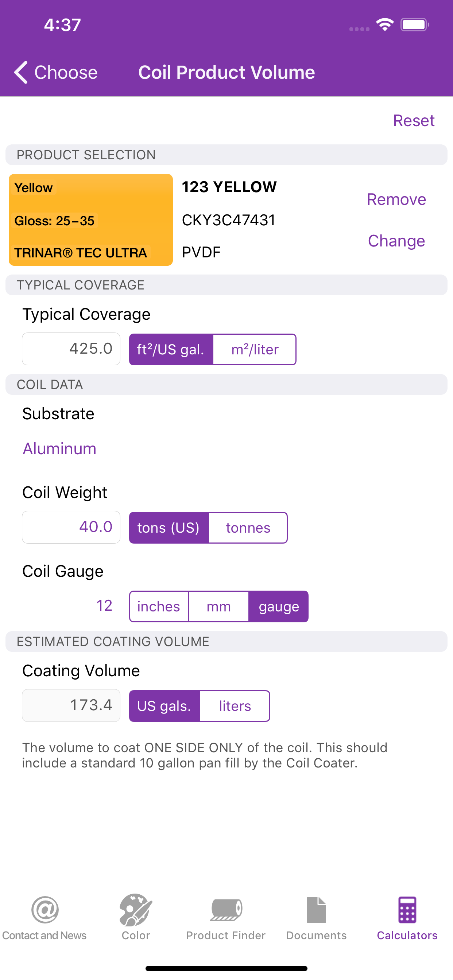Set coil gauge unit to mm
453x980 pixels.
[x=218, y=606]
